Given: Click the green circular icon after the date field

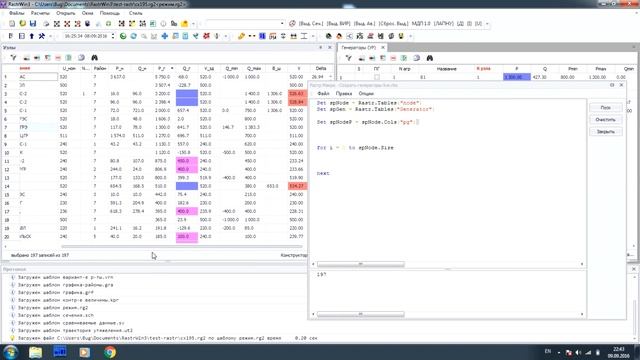Looking at the screenshot, I should (x=123, y=36).
